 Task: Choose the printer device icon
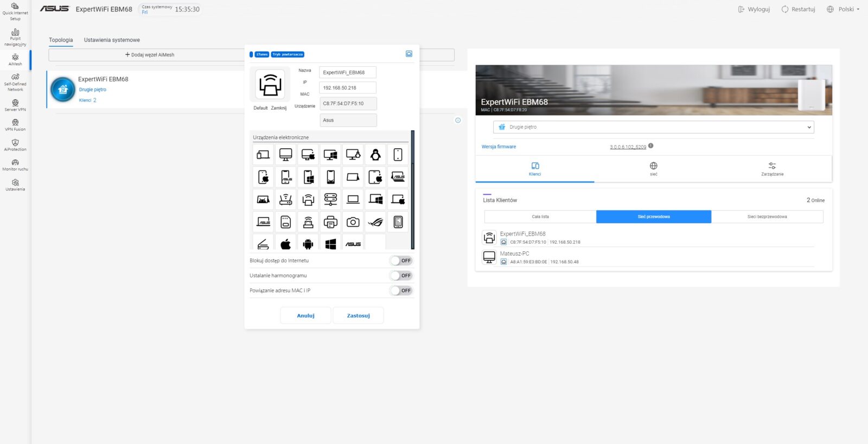coord(330,222)
